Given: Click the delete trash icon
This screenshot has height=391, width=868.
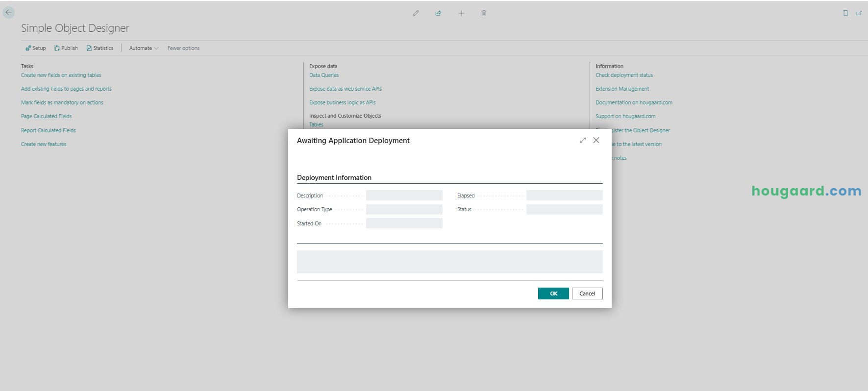Looking at the screenshot, I should point(484,13).
